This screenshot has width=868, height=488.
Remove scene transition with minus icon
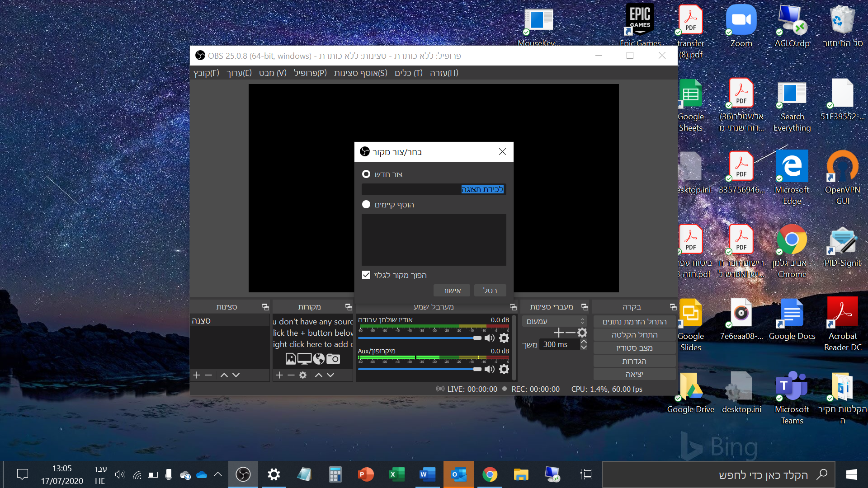(x=571, y=333)
